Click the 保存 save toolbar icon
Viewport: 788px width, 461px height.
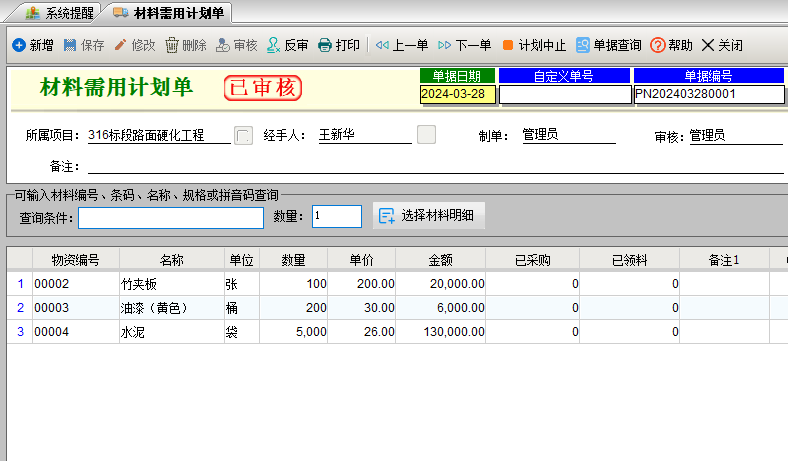[70, 45]
